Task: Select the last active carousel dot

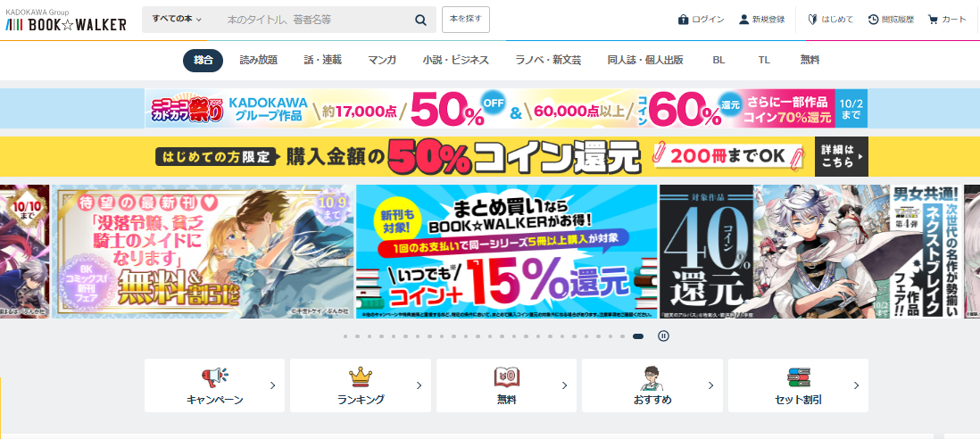Action: (x=638, y=336)
